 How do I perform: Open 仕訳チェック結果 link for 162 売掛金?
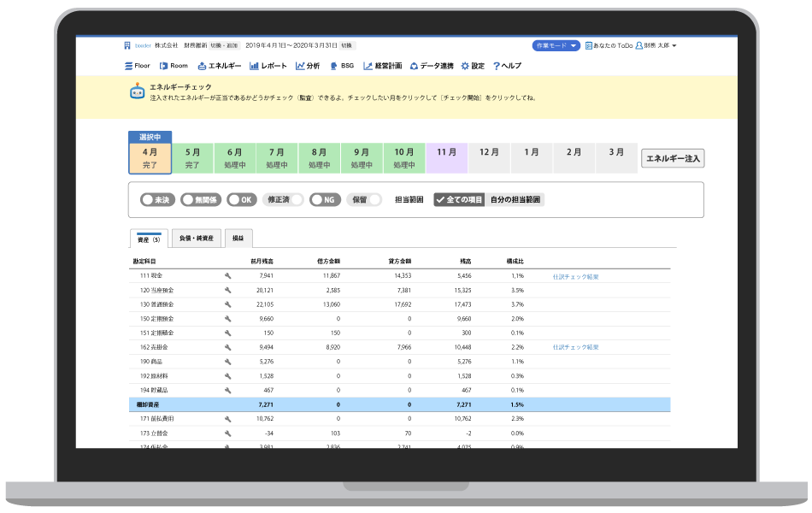tap(575, 347)
